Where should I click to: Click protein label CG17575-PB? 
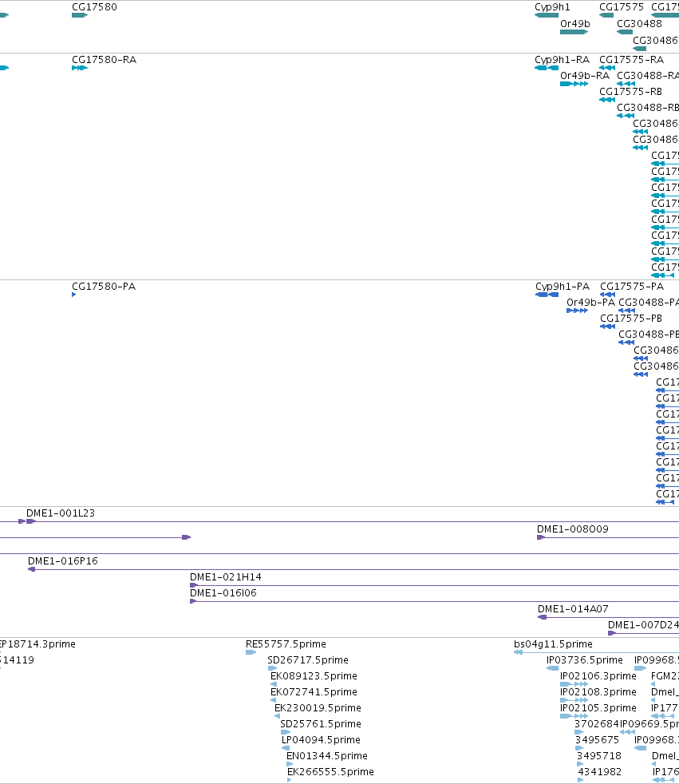click(x=631, y=319)
